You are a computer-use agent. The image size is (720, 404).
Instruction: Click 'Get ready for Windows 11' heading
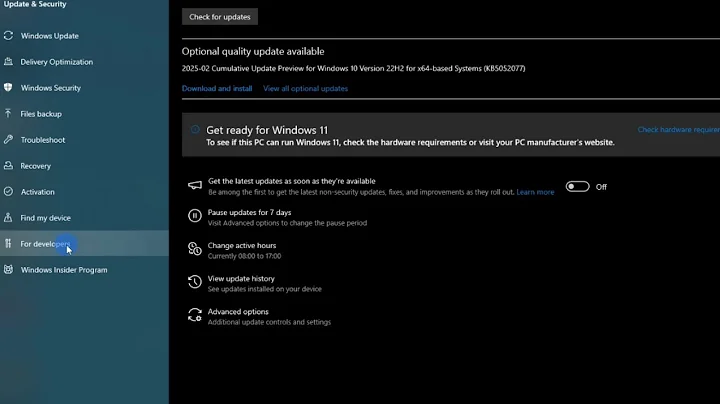pyautogui.click(x=267, y=130)
